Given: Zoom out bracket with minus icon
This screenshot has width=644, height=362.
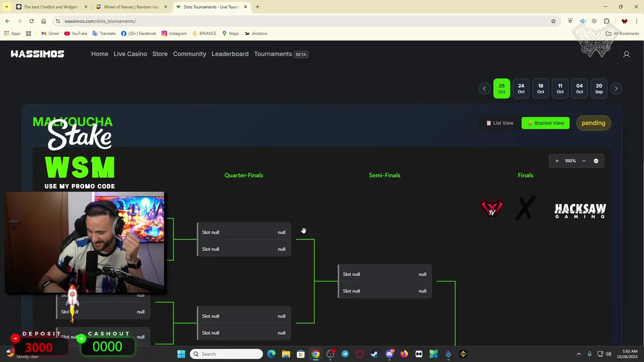Looking at the screenshot, I should [x=584, y=161].
